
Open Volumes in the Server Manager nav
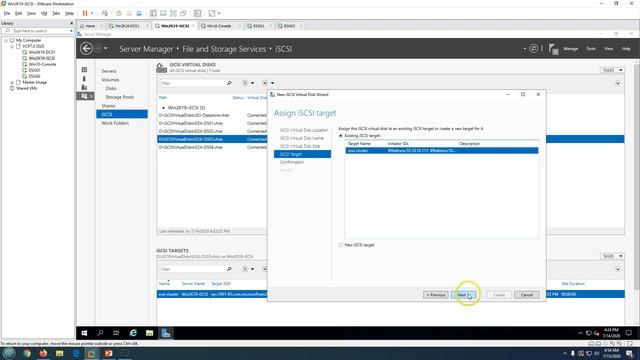click(x=110, y=80)
